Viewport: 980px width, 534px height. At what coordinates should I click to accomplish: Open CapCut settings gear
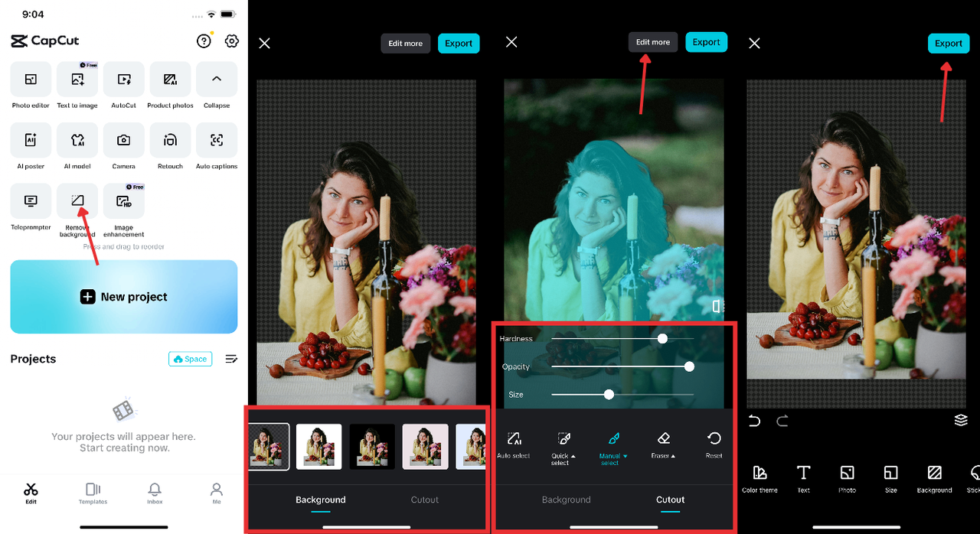[232, 41]
